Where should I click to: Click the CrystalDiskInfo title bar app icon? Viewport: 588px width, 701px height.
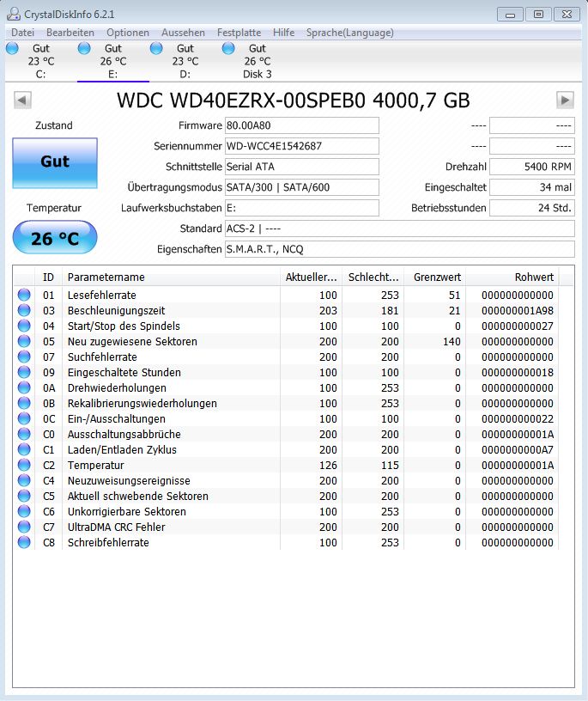click(14, 15)
